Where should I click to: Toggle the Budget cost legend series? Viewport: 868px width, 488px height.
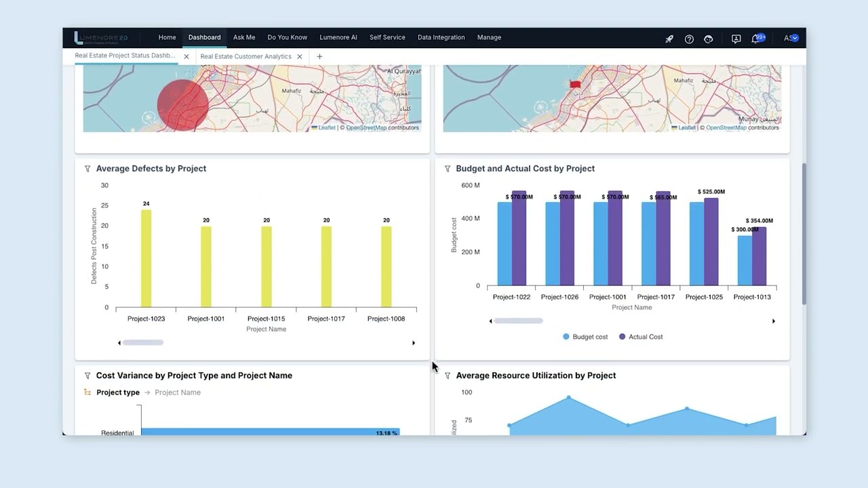pyautogui.click(x=585, y=337)
